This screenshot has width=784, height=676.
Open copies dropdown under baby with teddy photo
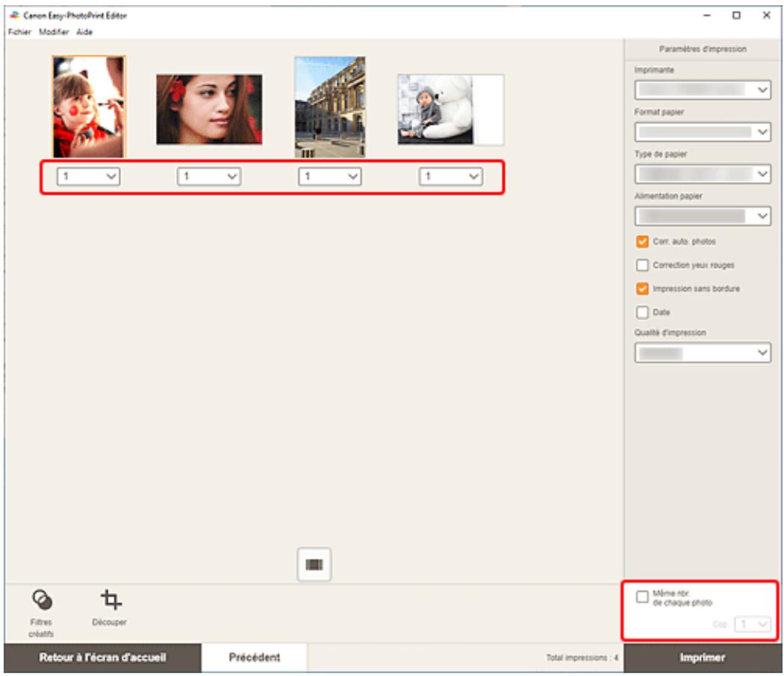pos(451,176)
